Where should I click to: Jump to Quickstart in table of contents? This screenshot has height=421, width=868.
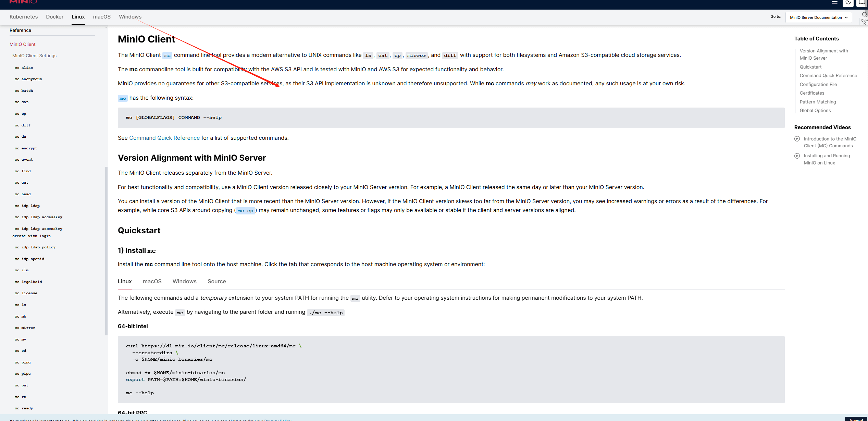pos(810,67)
